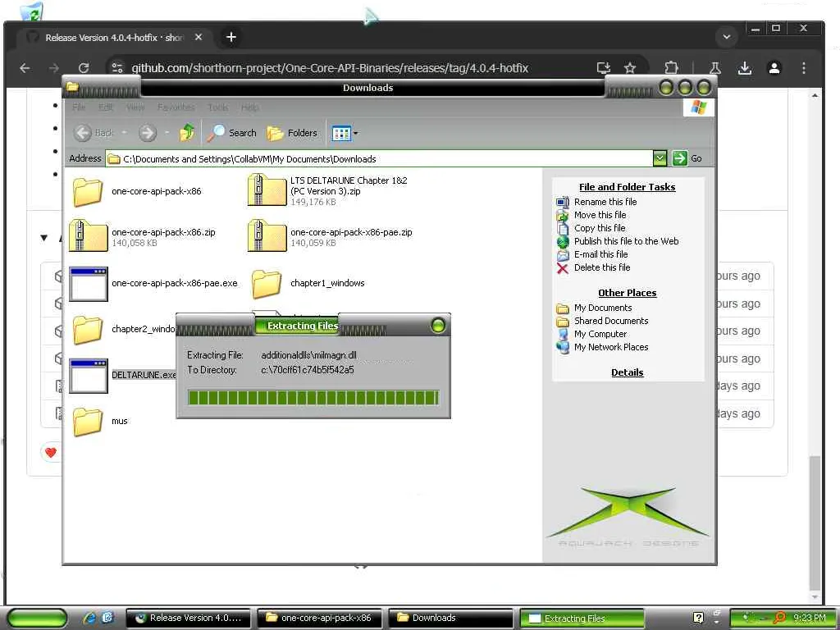Select the DELTARUNE.exe application icon
The image size is (840, 630).
(89, 376)
